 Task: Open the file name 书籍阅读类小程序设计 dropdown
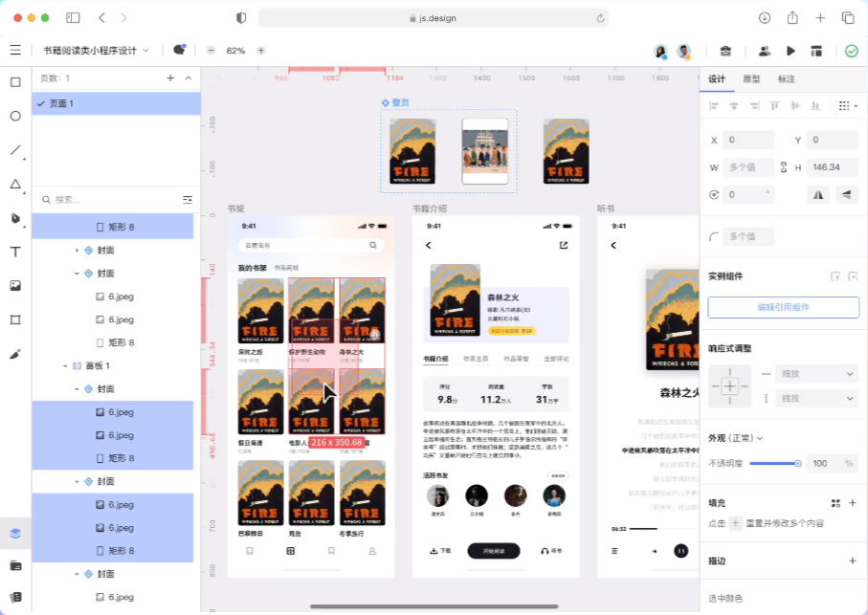pos(96,51)
